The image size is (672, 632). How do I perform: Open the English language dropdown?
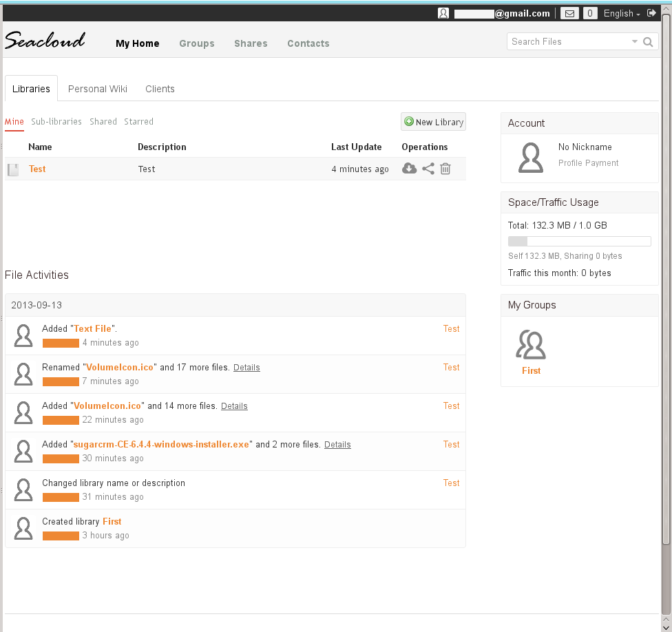tap(622, 14)
